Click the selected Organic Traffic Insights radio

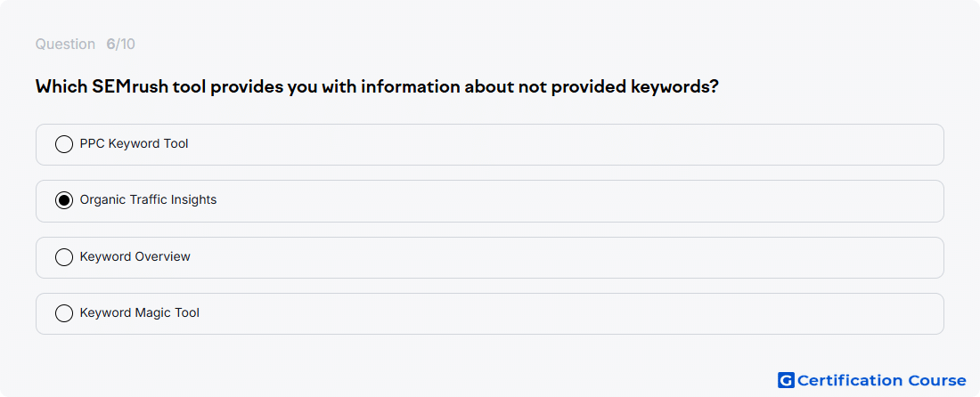64,200
